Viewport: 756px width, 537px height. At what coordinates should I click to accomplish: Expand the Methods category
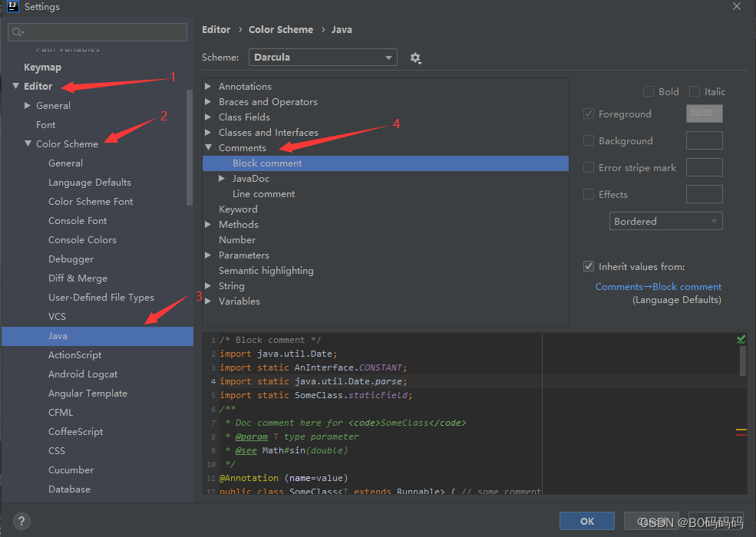pos(208,224)
